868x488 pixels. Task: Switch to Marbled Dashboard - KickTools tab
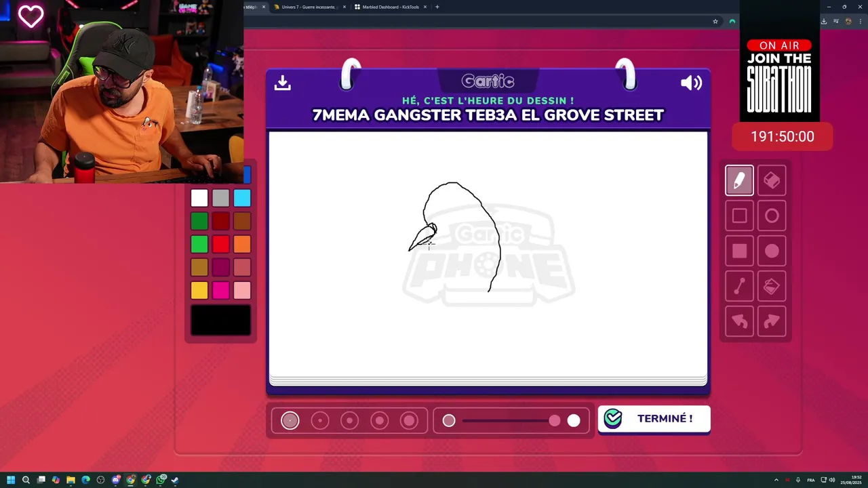[x=390, y=7]
